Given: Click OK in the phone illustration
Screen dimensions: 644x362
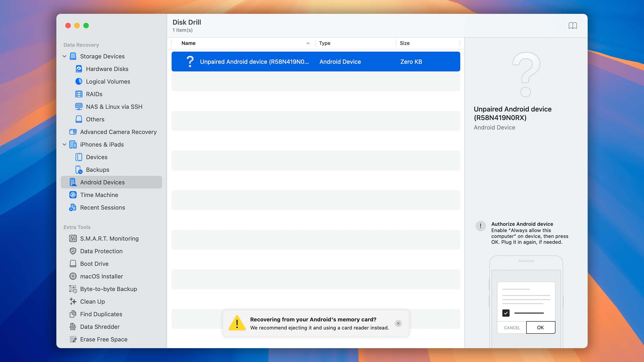Looking at the screenshot, I should [540, 328].
